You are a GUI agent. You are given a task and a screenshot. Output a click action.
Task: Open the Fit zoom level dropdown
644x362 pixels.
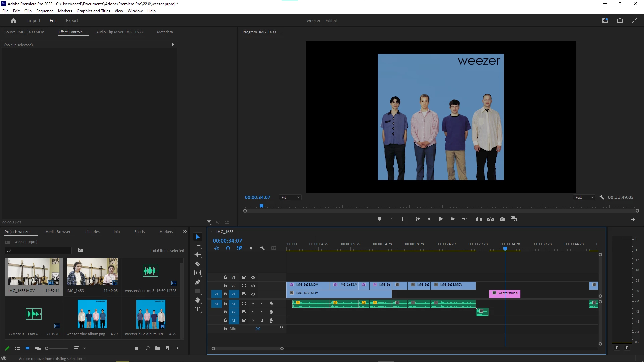click(x=290, y=197)
